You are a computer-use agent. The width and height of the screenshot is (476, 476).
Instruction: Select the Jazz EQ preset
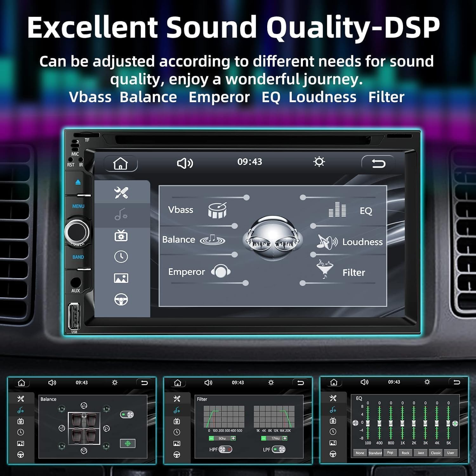[421, 453]
